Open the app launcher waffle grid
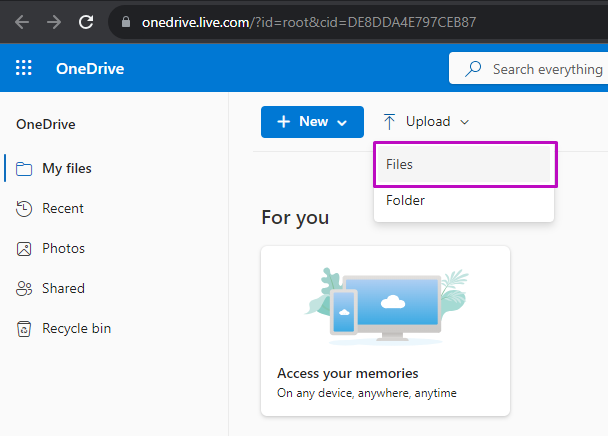The height and width of the screenshot is (436, 608). 24,68
